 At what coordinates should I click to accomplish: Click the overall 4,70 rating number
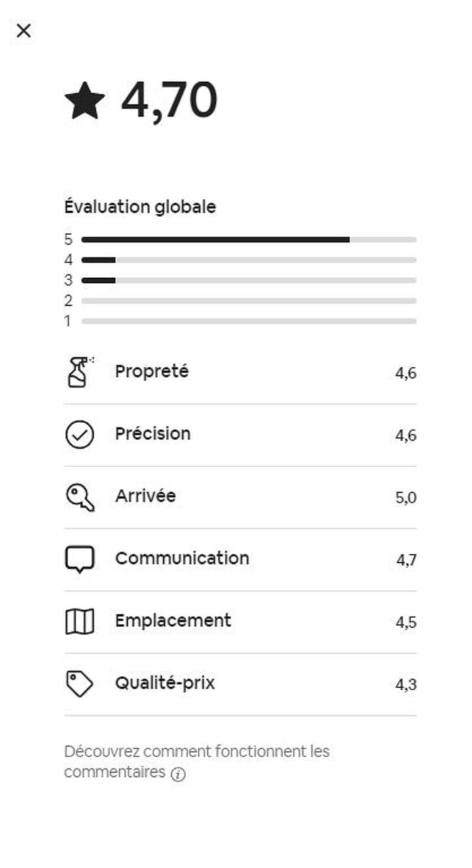(169, 100)
